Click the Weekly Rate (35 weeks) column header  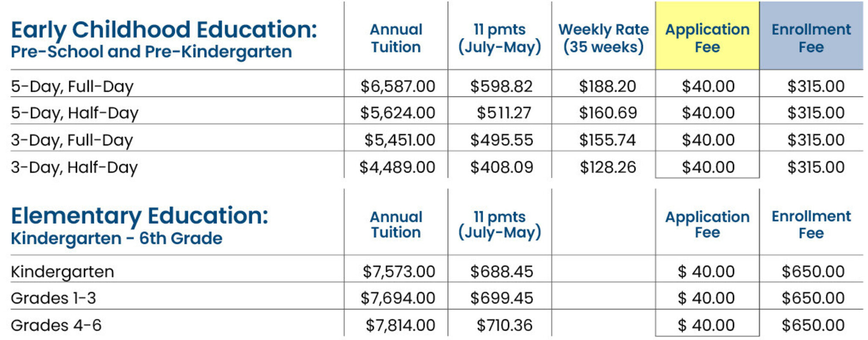603,38
